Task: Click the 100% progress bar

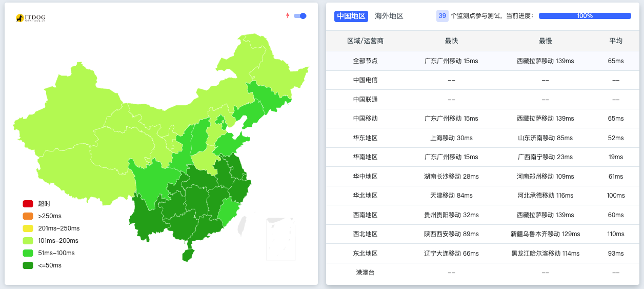Action: [x=585, y=16]
